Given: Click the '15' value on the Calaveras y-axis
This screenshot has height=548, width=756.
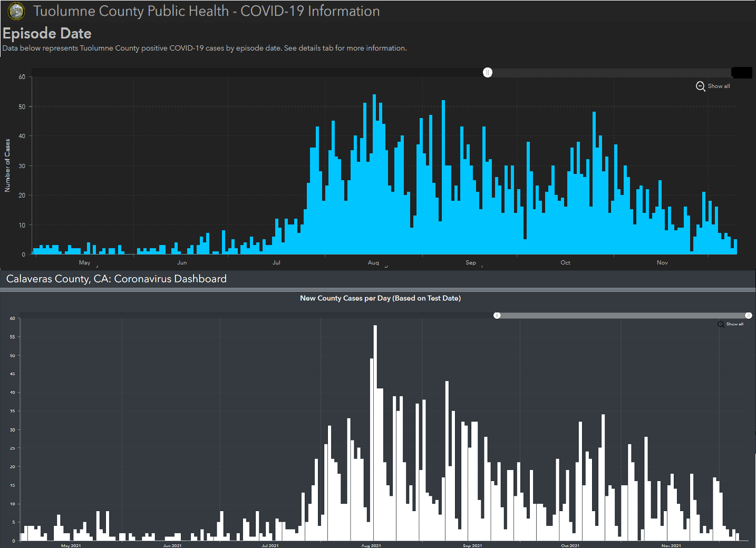Looking at the screenshot, I should coord(12,485).
